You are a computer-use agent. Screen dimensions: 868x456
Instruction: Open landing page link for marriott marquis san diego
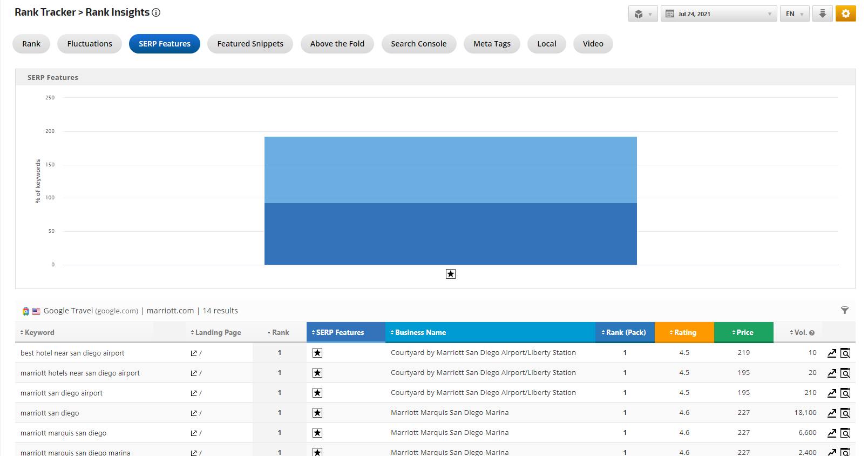click(194, 433)
